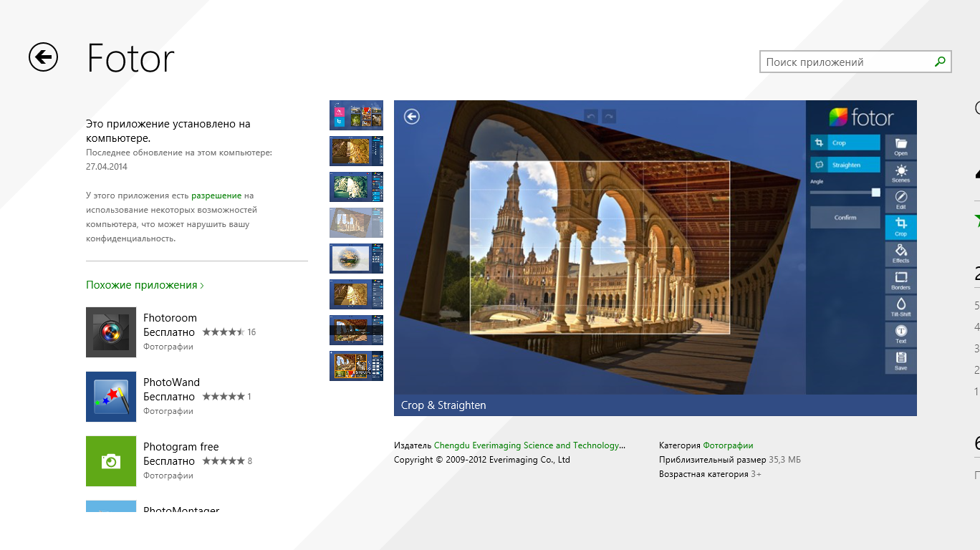
Task: Click the last update date 27.04.2014
Action: click(107, 167)
